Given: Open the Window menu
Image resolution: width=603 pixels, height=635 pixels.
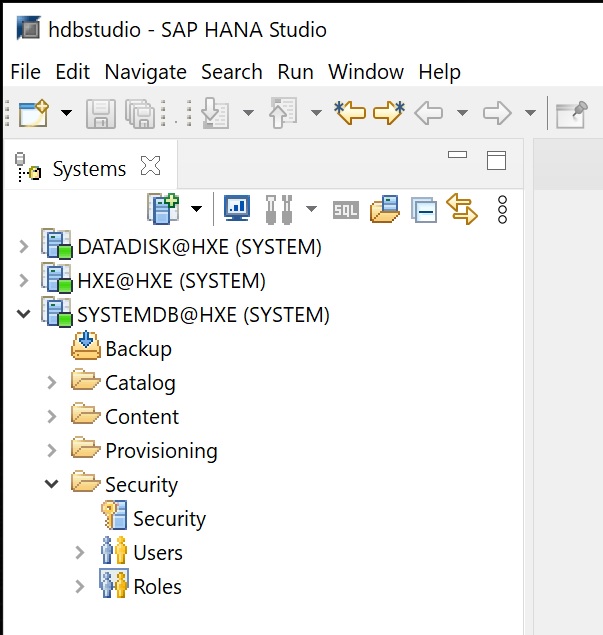Looking at the screenshot, I should pyautogui.click(x=366, y=72).
